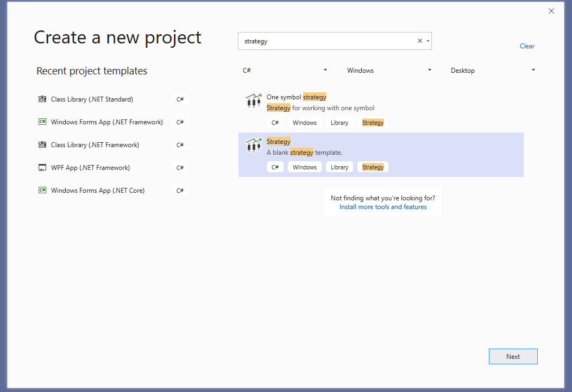Click the Class Library (.NET Framework) icon
Screen dimensions: 572x392
click(x=42, y=145)
